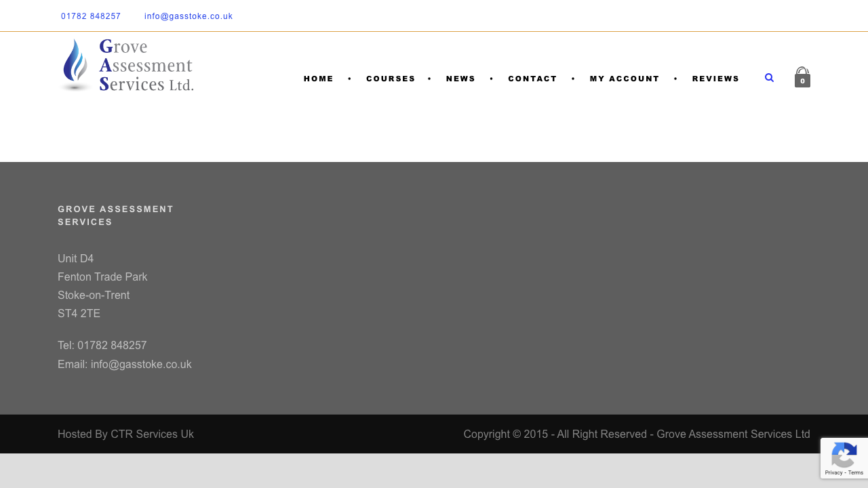Viewport: 868px width, 488px height.
Task: Click the Grove Assessment Services logo
Action: pyautogui.click(x=125, y=64)
